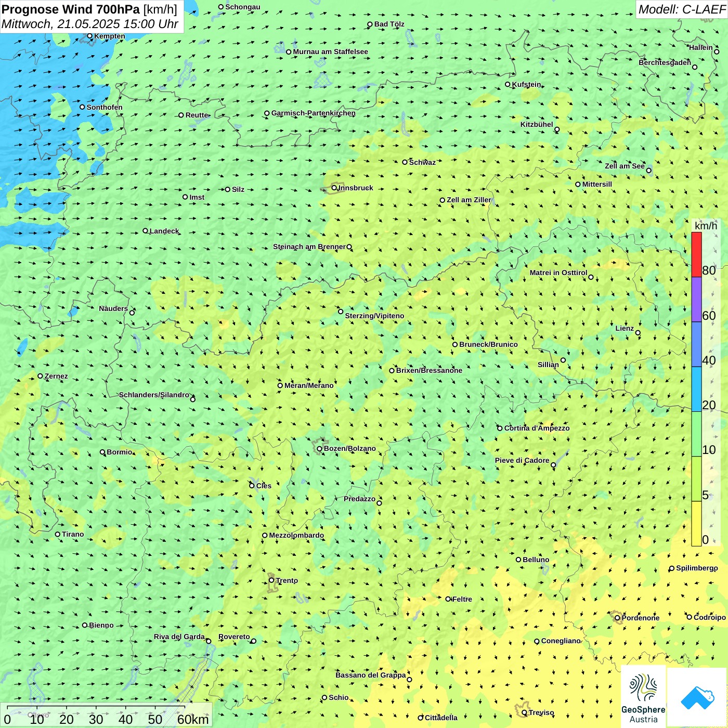Select the "Meran/Merano" label

pos(309,385)
